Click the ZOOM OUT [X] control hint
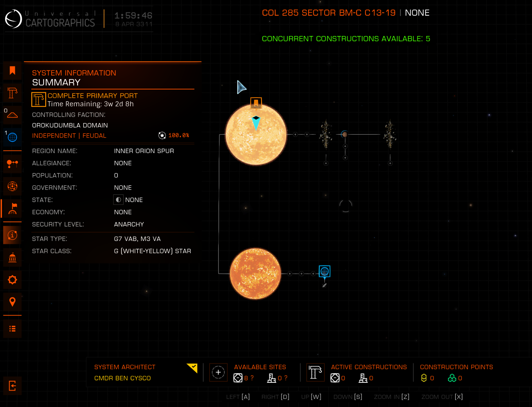532x407 pixels. click(x=442, y=397)
